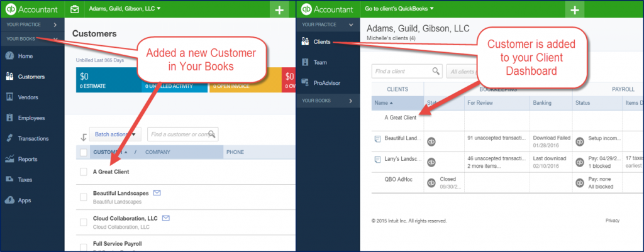The image size is (644, 252).
Task: Click the sort arrow icon beside Batch actions
Action: coord(84,136)
